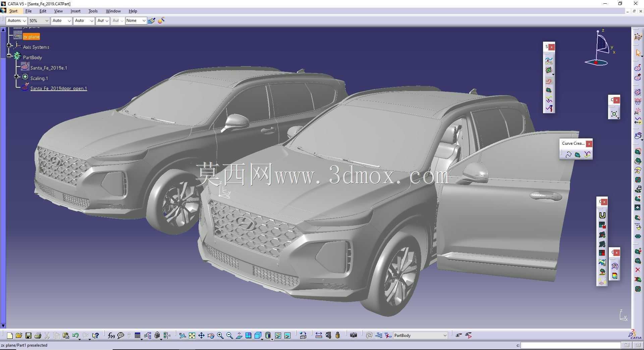Image resolution: width=644 pixels, height=350 pixels.
Task: Click the What's This help cursor icon
Action: (96, 335)
